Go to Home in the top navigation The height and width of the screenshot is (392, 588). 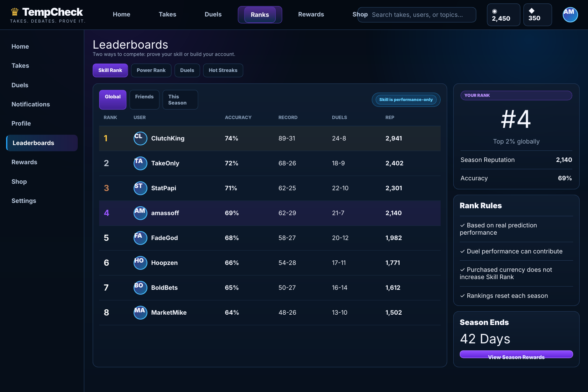coord(121,14)
